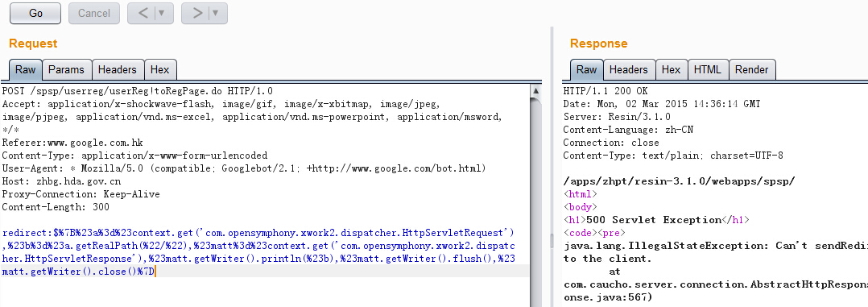The height and width of the screenshot is (307, 868).
Task: Switch to the Request Params tab
Action: pyautogui.click(x=66, y=70)
